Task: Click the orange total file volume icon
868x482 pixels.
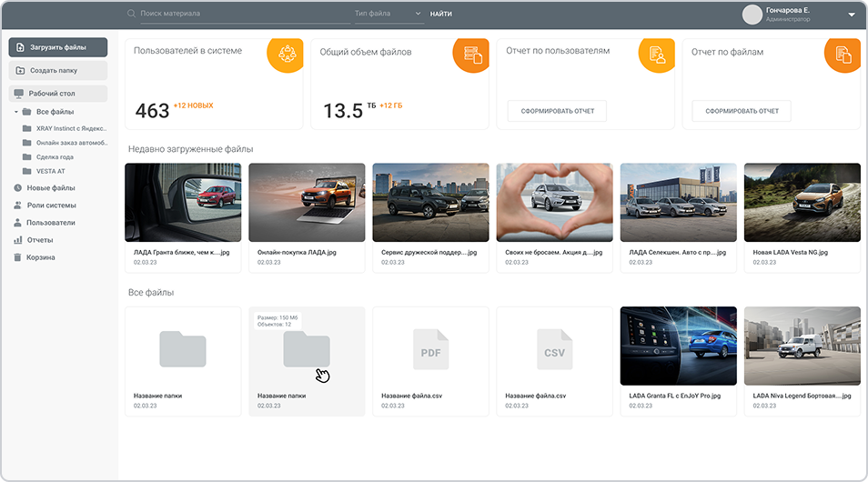Action: coord(473,53)
